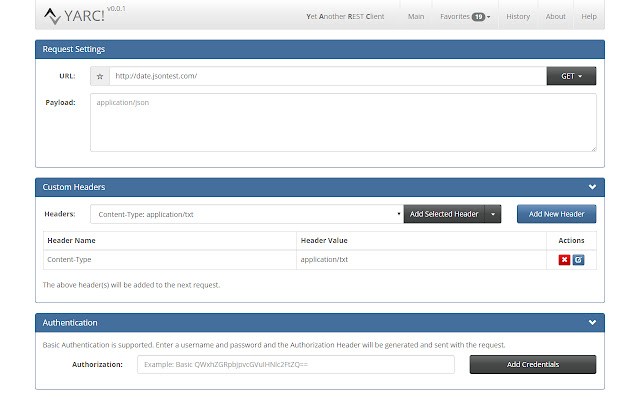Click inside the Payload text area
This screenshot has height=400, width=640.
point(343,122)
